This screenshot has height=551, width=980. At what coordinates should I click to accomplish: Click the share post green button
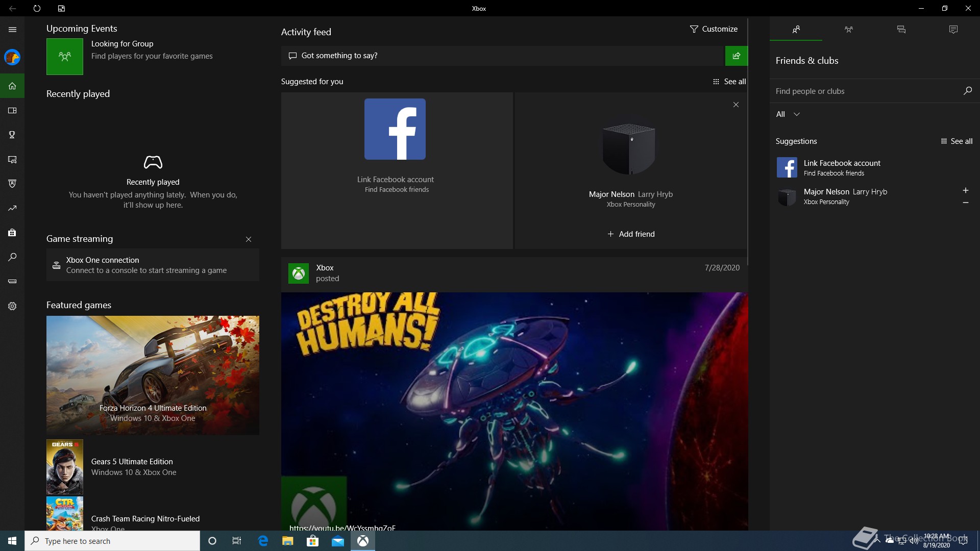tap(736, 56)
